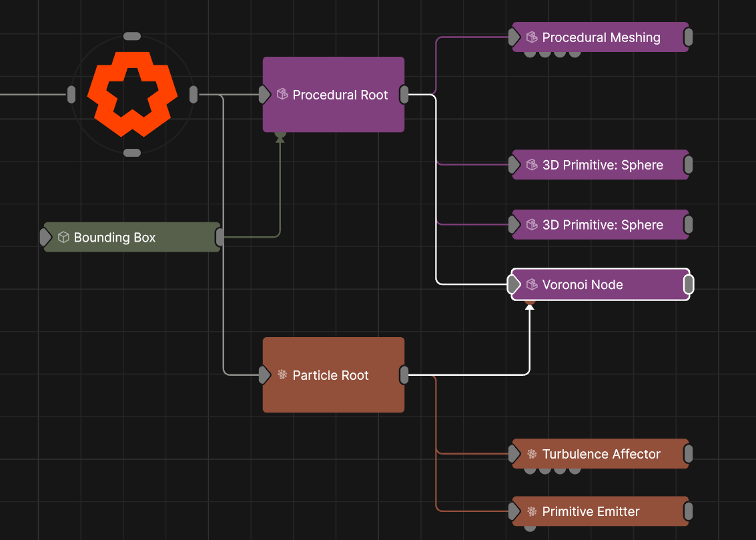Click the root node's top connector
Viewport: 756px width, 540px height.
[132, 36]
